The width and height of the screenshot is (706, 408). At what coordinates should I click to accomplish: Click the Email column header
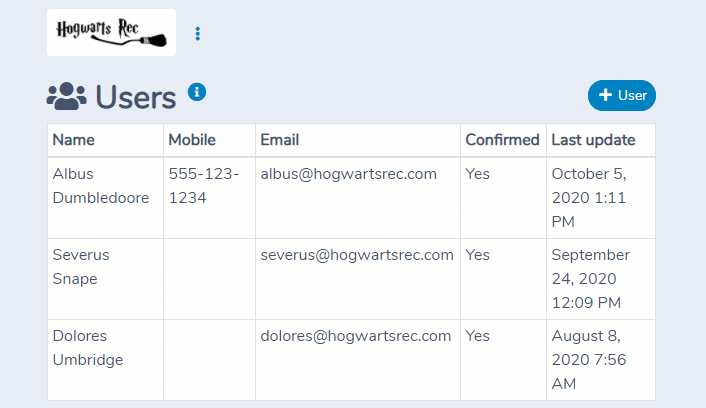[280, 140]
